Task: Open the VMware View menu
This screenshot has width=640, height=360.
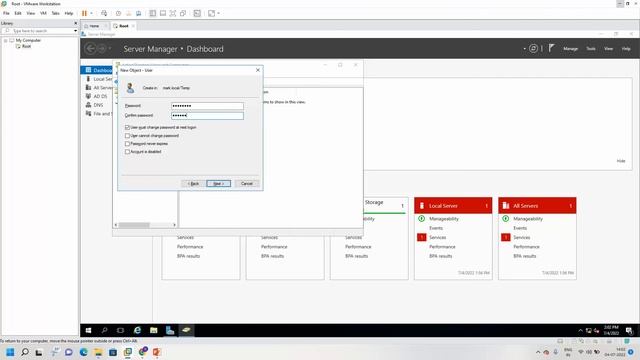Action: click(x=31, y=13)
